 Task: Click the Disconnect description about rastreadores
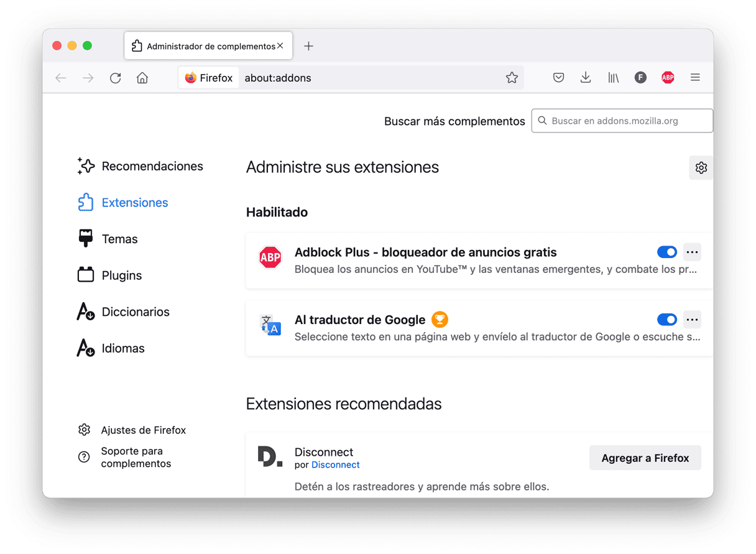[x=422, y=487]
